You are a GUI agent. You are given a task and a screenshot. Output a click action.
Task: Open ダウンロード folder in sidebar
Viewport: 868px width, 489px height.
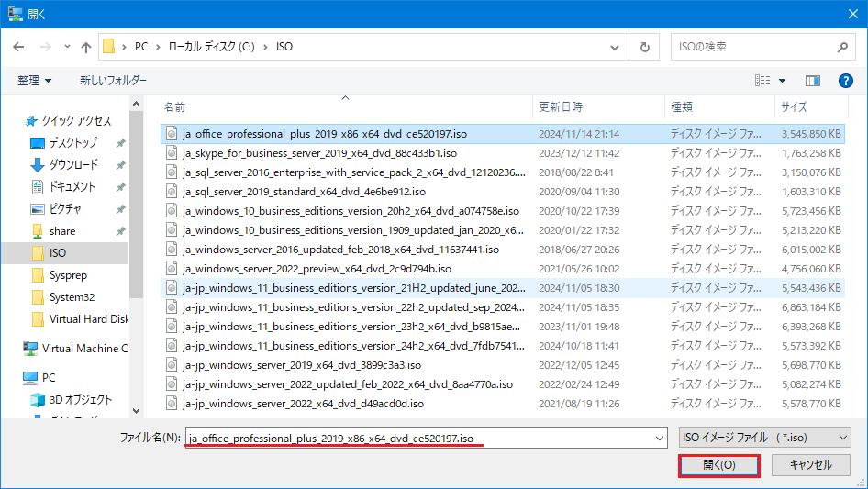click(x=73, y=164)
